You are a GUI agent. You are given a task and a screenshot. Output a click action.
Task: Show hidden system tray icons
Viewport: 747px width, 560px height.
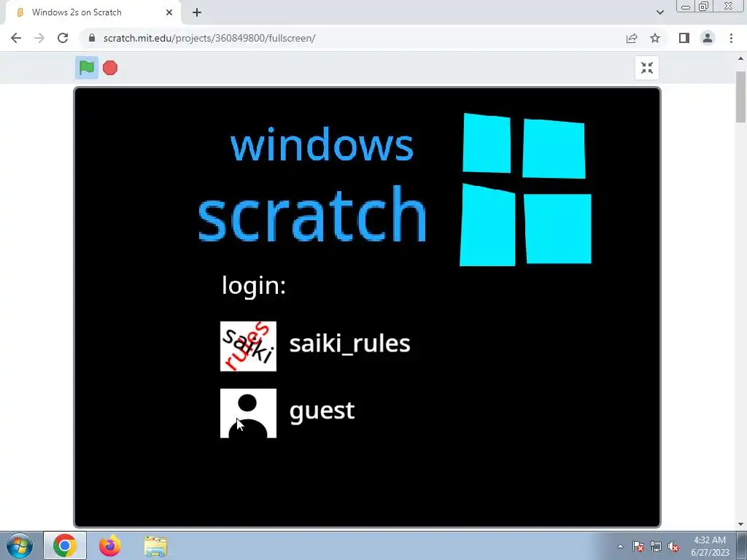click(620, 546)
